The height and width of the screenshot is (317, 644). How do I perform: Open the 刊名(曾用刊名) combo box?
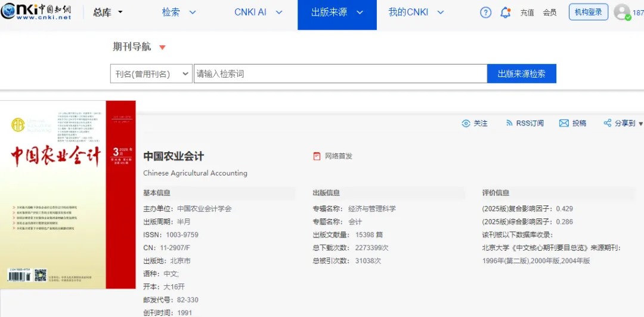(151, 74)
